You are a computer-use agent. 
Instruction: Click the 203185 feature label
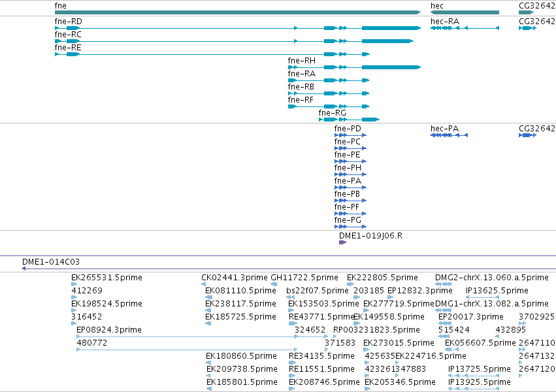point(368,291)
